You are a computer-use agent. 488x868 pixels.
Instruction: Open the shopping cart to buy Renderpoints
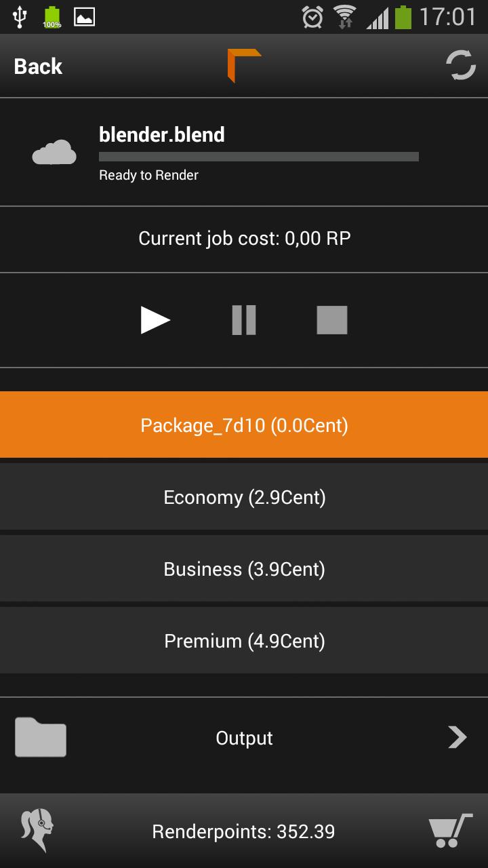point(450,831)
